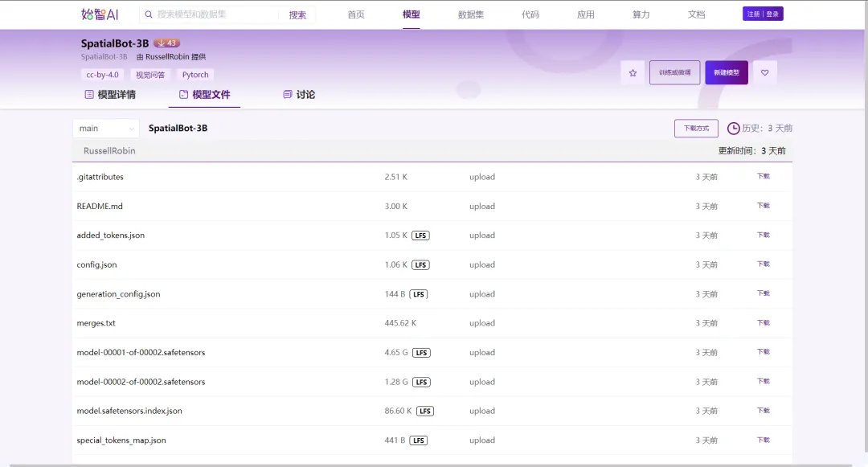
Task: Download the merges.txt file
Action: [764, 323]
